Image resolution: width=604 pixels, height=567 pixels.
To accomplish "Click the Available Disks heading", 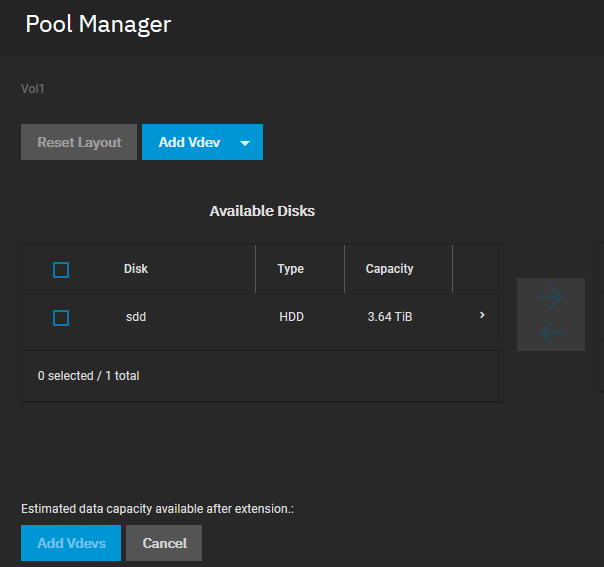I will pyautogui.click(x=262, y=211).
